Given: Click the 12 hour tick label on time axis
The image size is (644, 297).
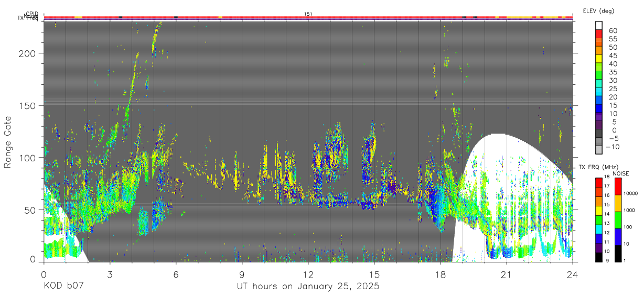Looking at the screenshot, I should point(308,274).
